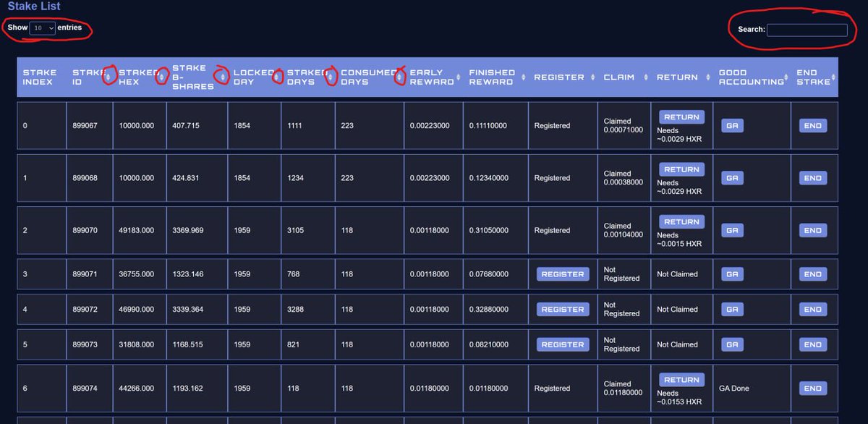
Task: Select finished reward 0.11110000
Action: click(488, 126)
